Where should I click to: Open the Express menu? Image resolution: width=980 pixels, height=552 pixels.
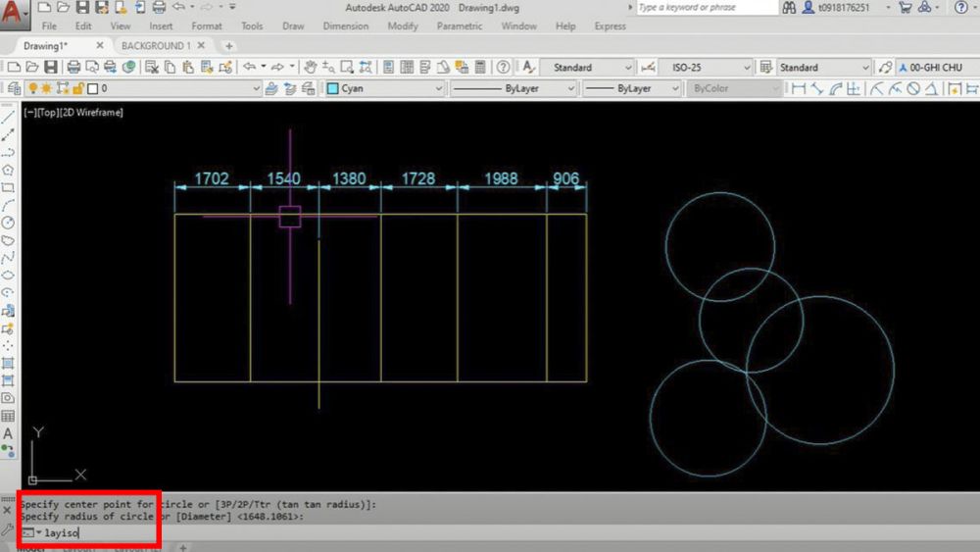click(610, 26)
